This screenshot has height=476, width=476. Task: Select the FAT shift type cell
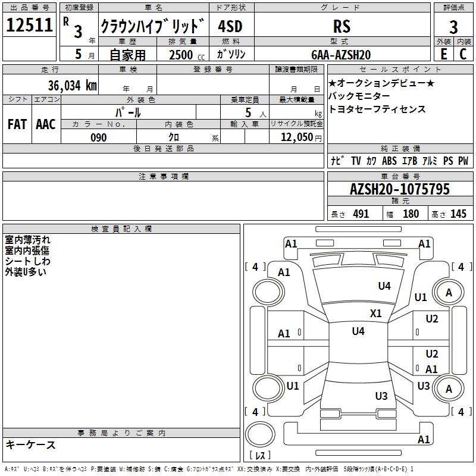pyautogui.click(x=17, y=124)
